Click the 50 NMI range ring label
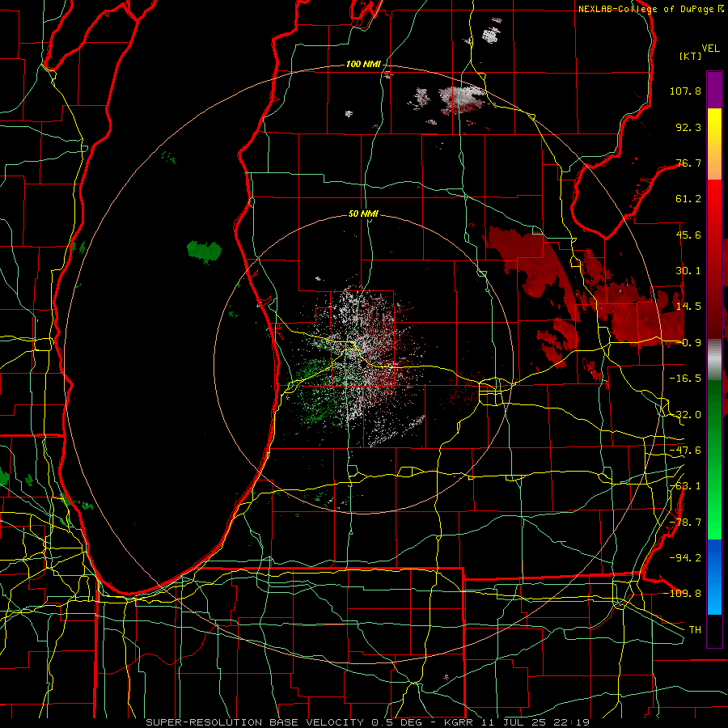 363,214
